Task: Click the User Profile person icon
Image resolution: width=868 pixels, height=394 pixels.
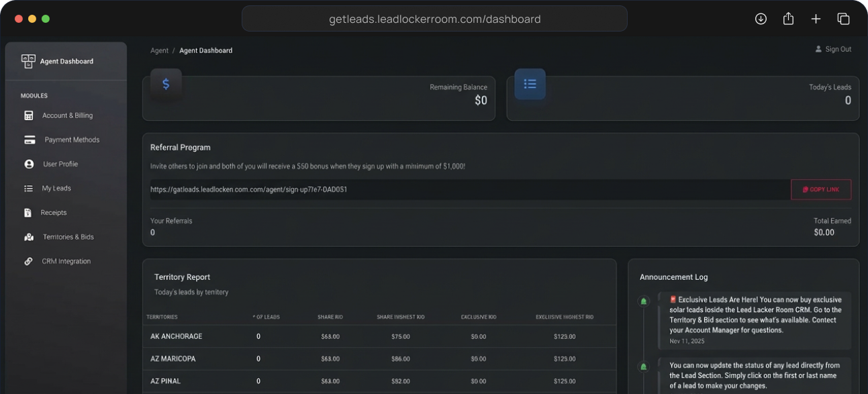Action: point(29,164)
